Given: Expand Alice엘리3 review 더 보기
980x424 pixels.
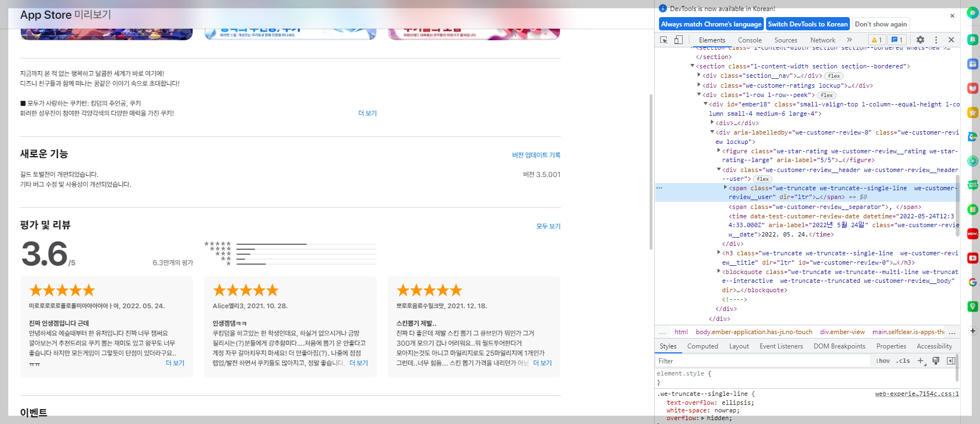Looking at the screenshot, I should (x=358, y=363).
